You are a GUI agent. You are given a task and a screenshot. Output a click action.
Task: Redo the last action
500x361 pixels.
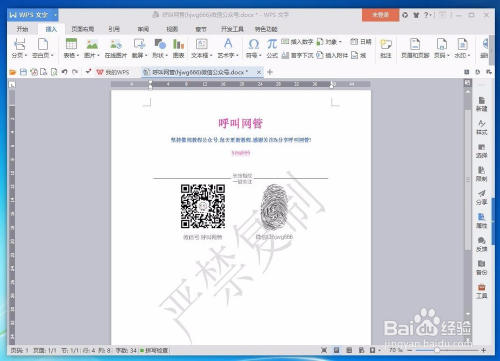[75, 72]
